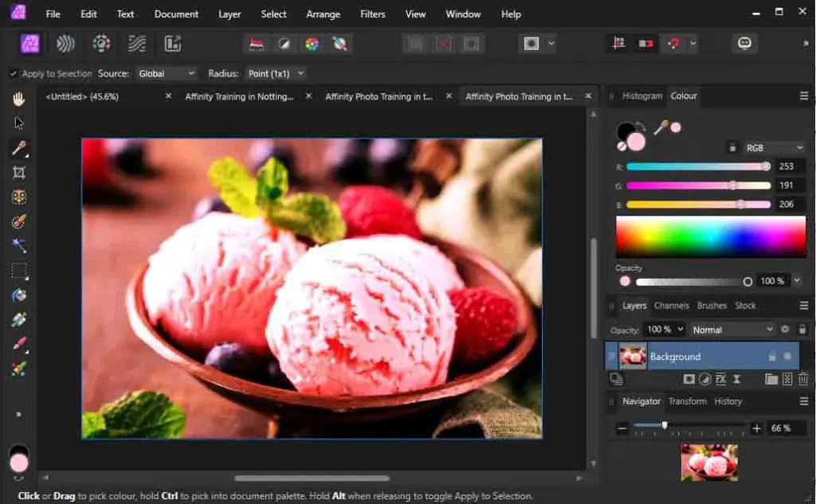Viewport: 816px width, 504px height.
Task: Add Pixel Layer checkered icon
Action: pyautogui.click(x=787, y=379)
